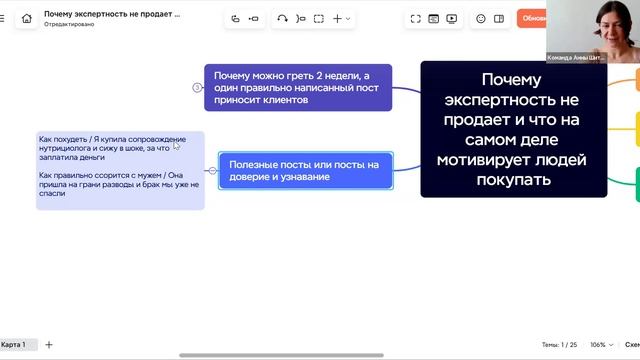The height and width of the screenshot is (360, 640).
Task: Switch to outliner view
Action: pyautogui.click(x=433, y=19)
